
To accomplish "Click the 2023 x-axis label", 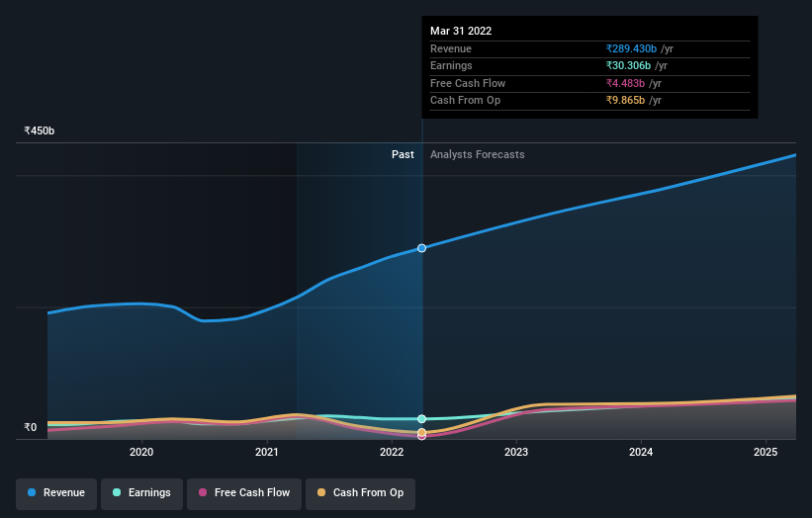I will coord(516,453).
